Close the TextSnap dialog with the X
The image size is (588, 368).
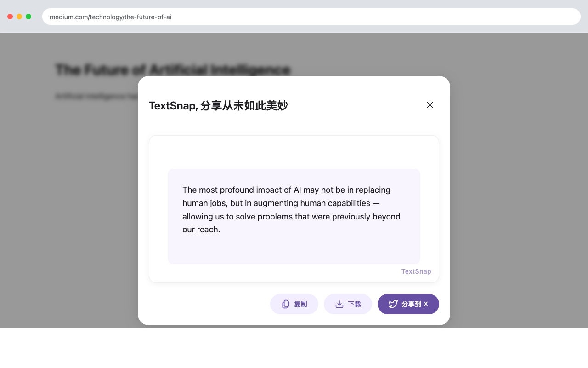pyautogui.click(x=430, y=105)
